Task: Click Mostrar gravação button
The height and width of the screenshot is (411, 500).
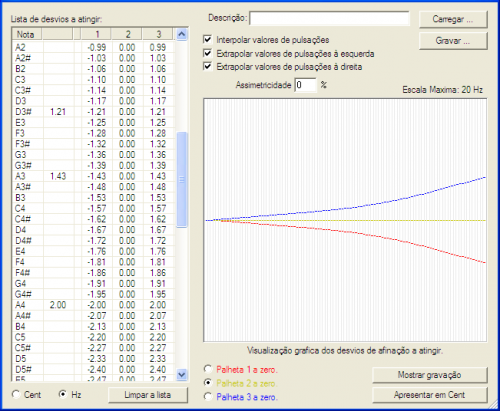Action: click(x=429, y=375)
